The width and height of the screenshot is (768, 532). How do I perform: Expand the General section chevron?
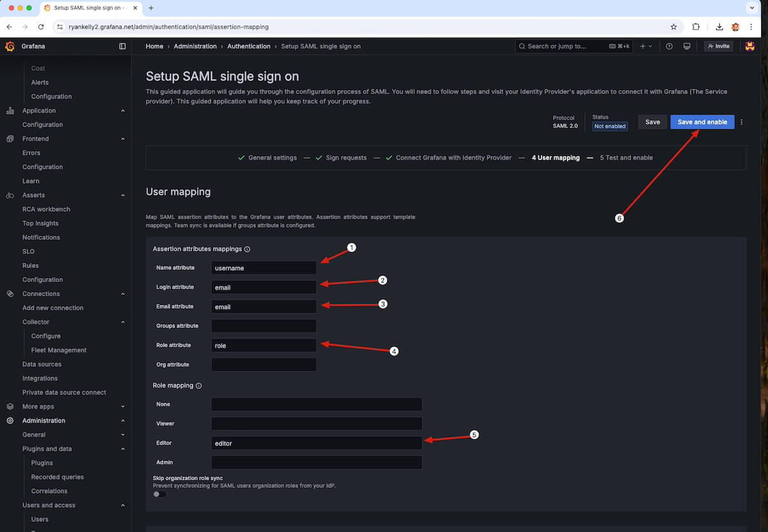coord(122,435)
